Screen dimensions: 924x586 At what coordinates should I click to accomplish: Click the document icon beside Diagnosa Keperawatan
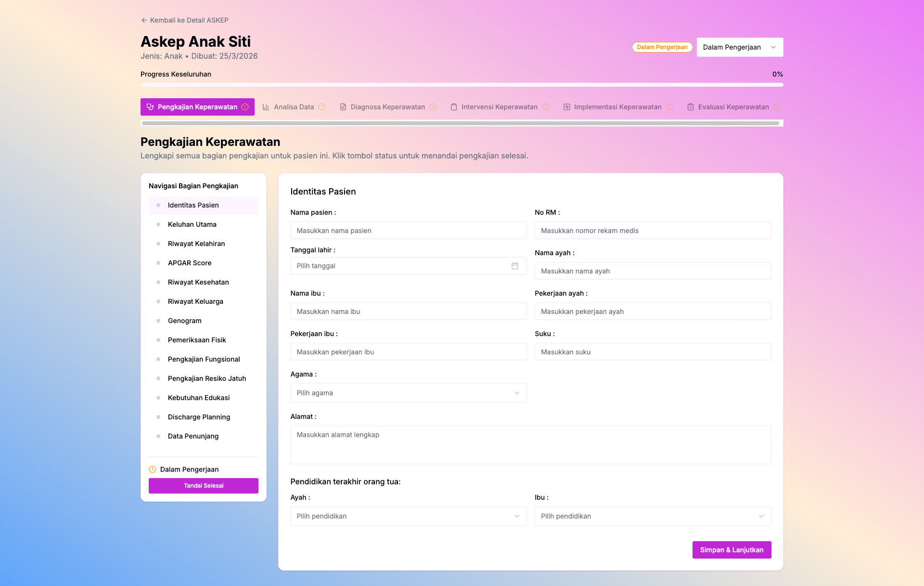pos(342,107)
